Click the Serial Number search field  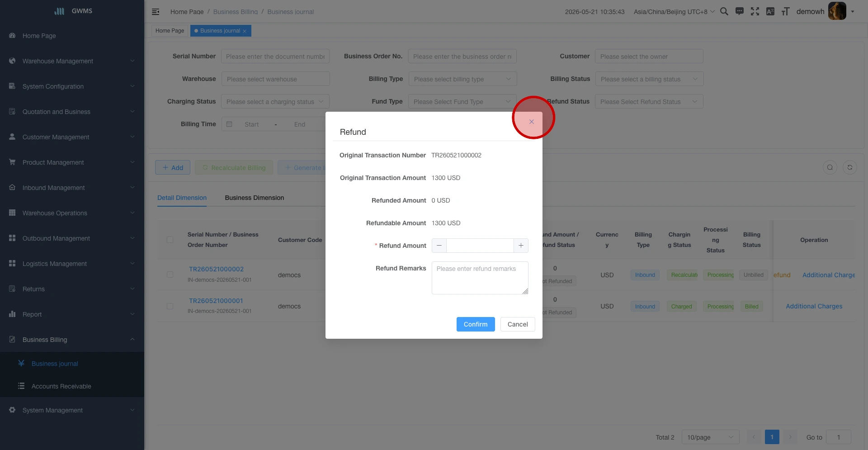point(275,57)
